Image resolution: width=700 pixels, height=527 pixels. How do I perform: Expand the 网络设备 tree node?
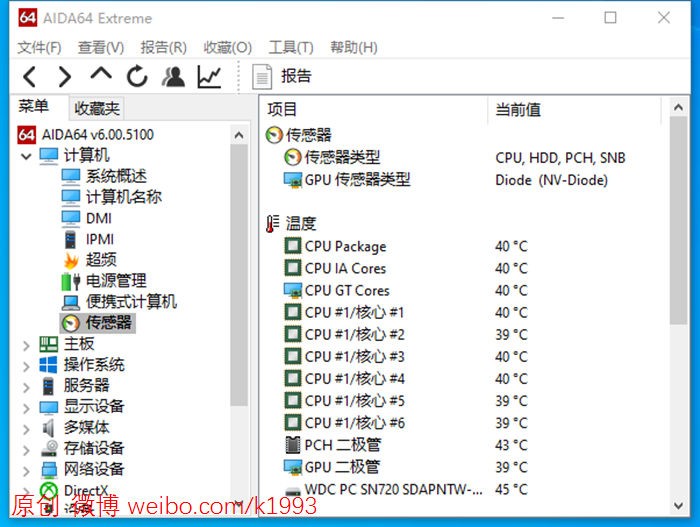pyautogui.click(x=26, y=471)
